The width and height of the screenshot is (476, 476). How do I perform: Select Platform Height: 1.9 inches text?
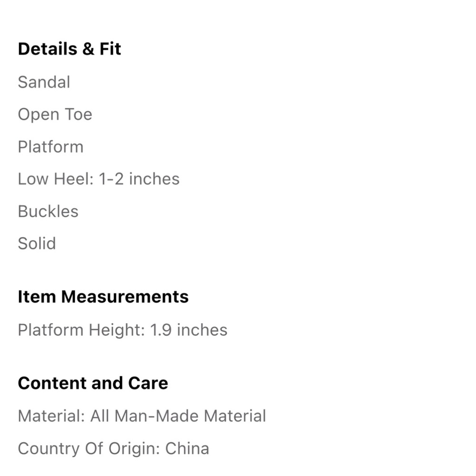(x=123, y=330)
